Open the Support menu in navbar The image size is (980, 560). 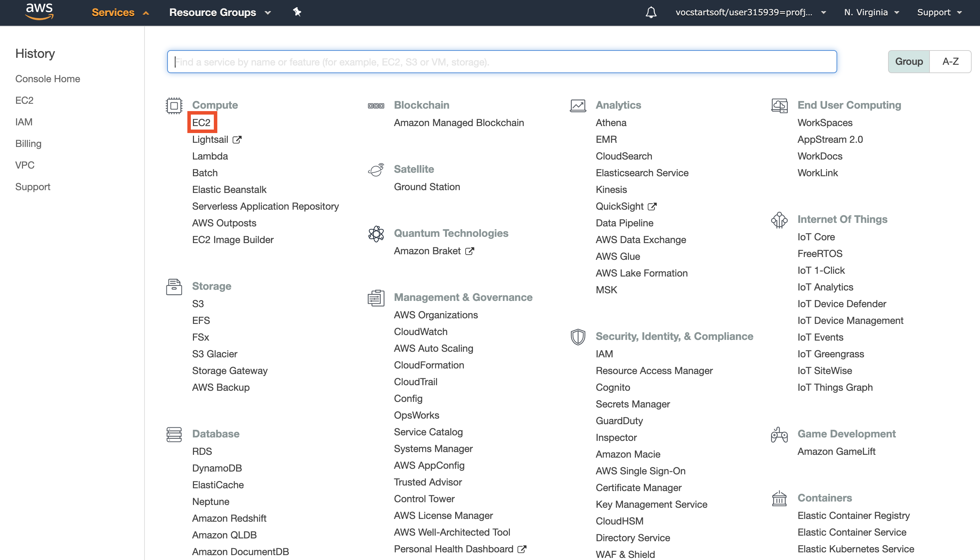[x=939, y=12]
